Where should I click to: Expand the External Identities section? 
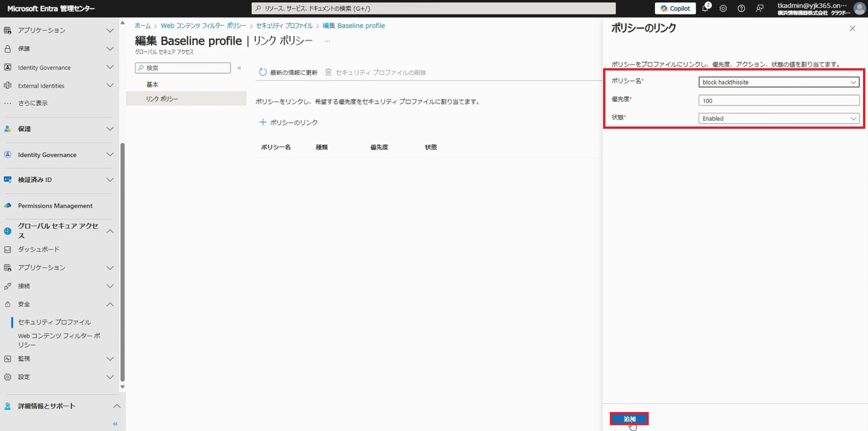pos(110,85)
